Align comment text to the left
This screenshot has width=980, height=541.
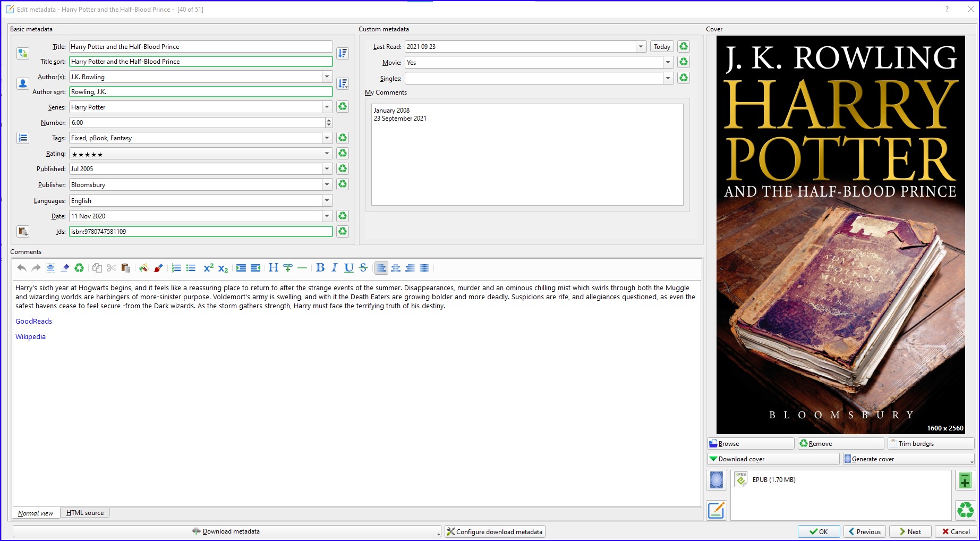[381, 268]
